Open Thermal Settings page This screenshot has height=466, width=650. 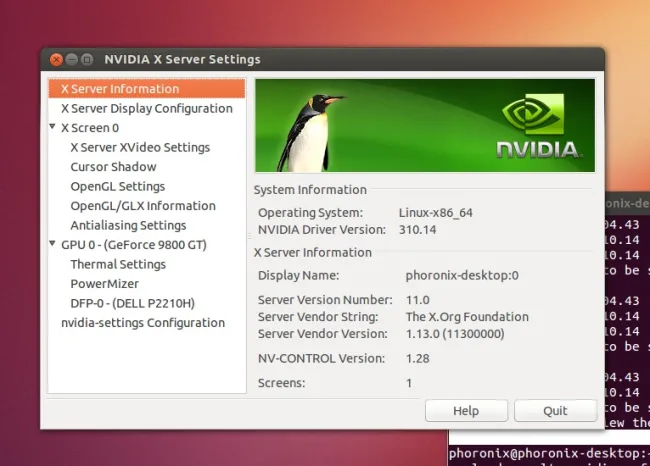click(x=118, y=264)
